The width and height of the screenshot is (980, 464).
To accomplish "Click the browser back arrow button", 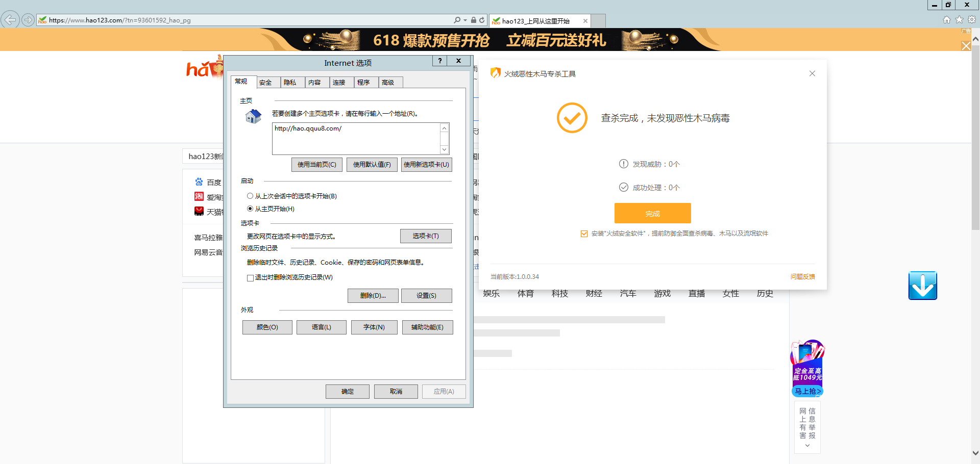I will [x=10, y=20].
